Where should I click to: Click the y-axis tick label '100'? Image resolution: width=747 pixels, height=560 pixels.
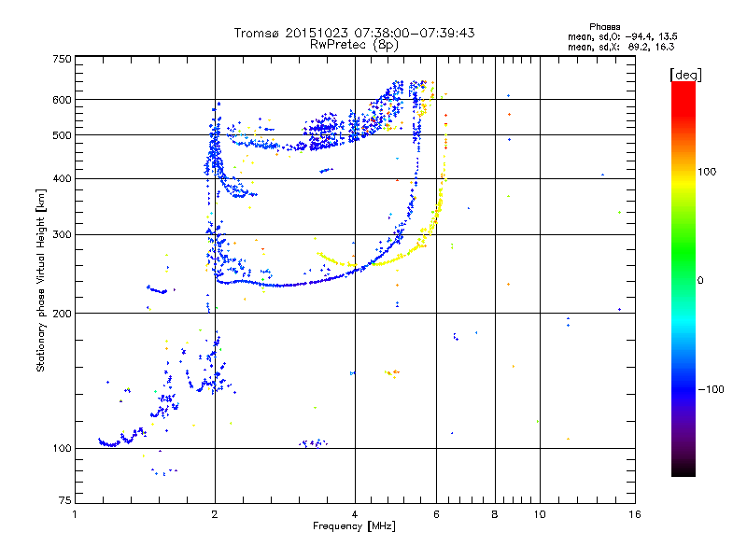click(63, 449)
